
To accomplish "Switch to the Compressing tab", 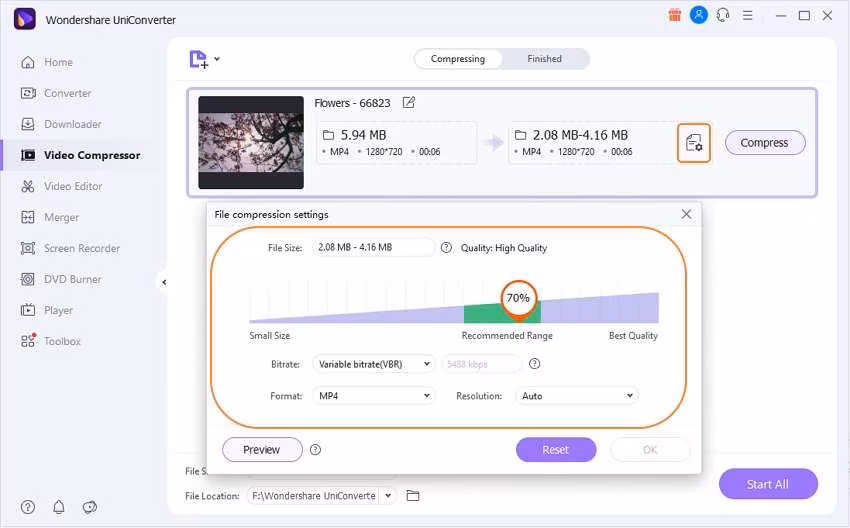I will [x=458, y=59].
